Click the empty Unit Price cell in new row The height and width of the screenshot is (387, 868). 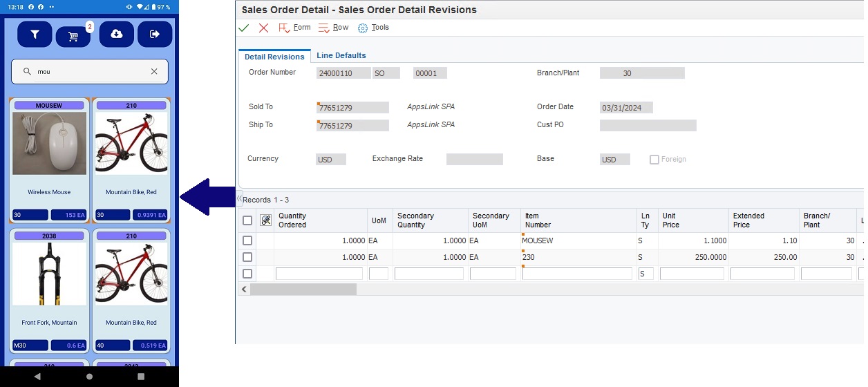pos(692,274)
